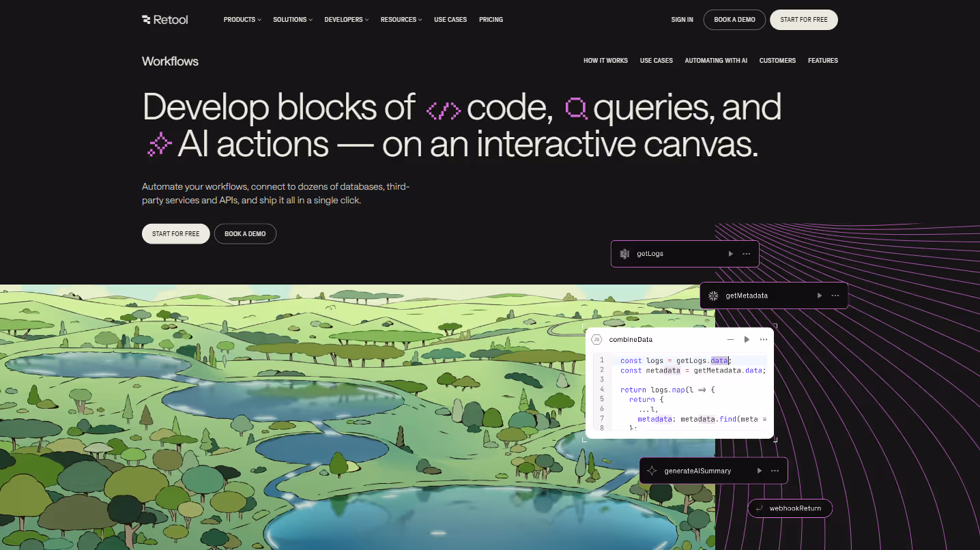The height and width of the screenshot is (550, 980).
Task: Open the Pricing page
Action: coord(491,20)
